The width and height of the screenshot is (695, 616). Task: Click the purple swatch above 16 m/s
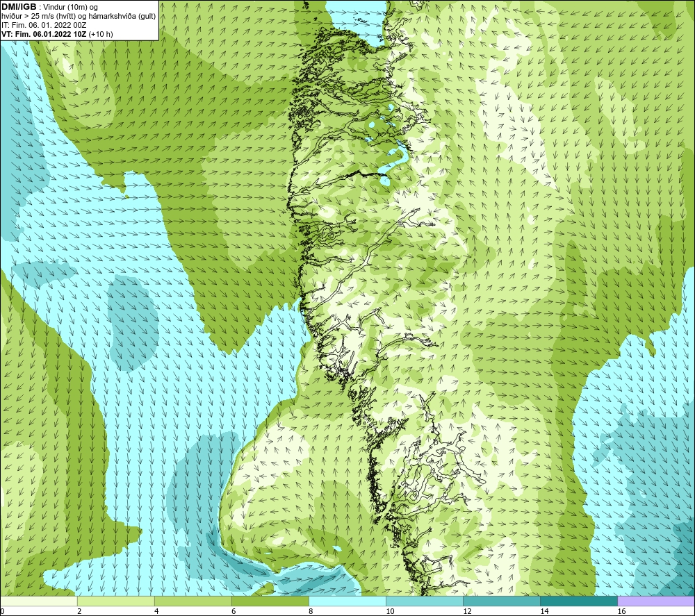656,601
